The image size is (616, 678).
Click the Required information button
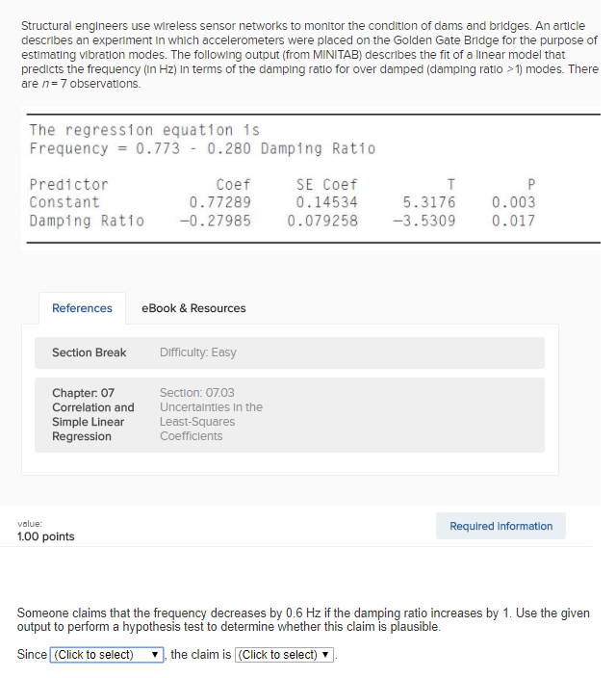click(x=500, y=526)
